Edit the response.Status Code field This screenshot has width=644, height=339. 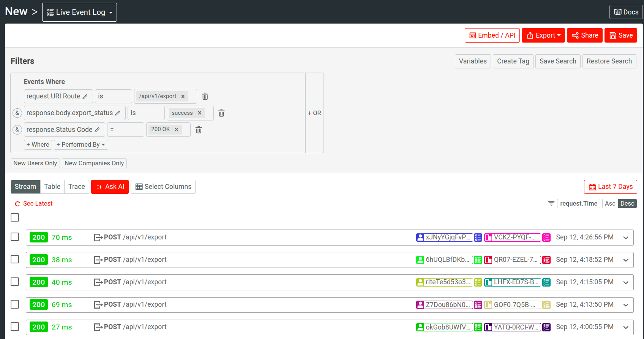coord(65,130)
